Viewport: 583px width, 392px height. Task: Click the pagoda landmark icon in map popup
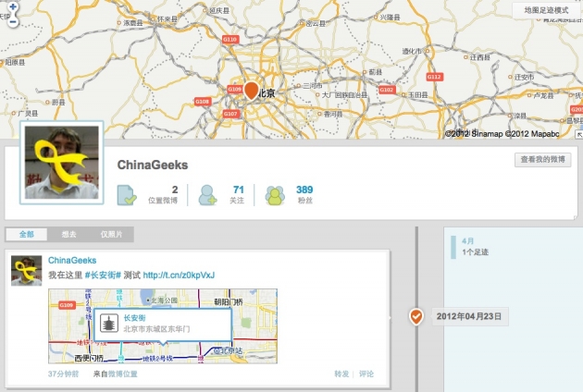tap(109, 324)
